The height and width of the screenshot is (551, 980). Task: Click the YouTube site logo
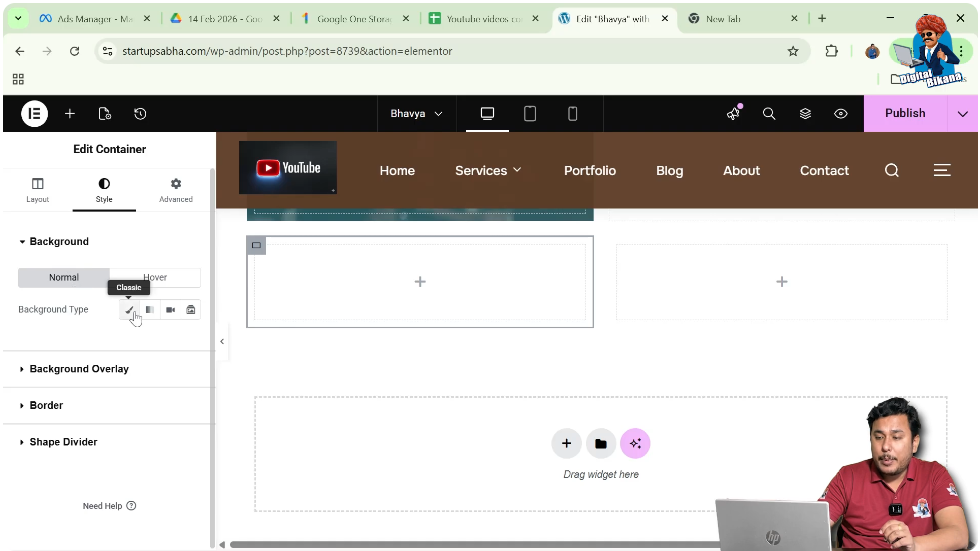coord(288,167)
